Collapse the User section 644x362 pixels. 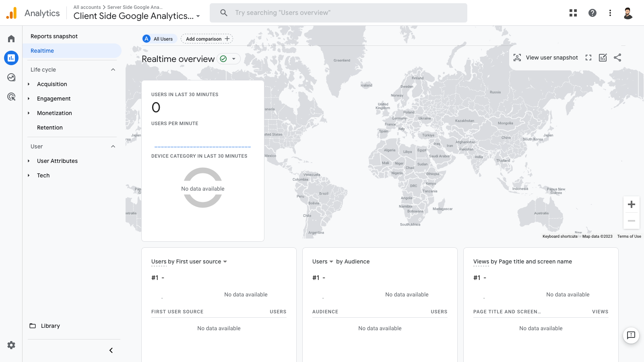pyautogui.click(x=113, y=146)
